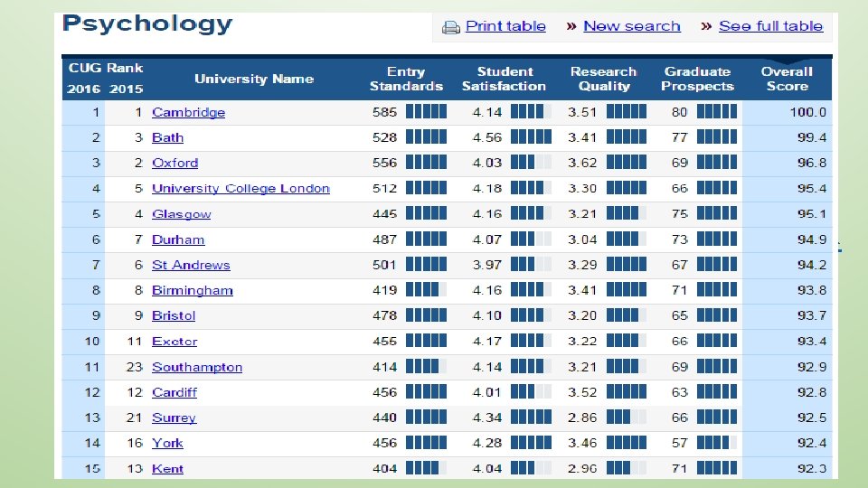Click Oxford's research quality value 3.62
868x488 pixels.
(582, 164)
